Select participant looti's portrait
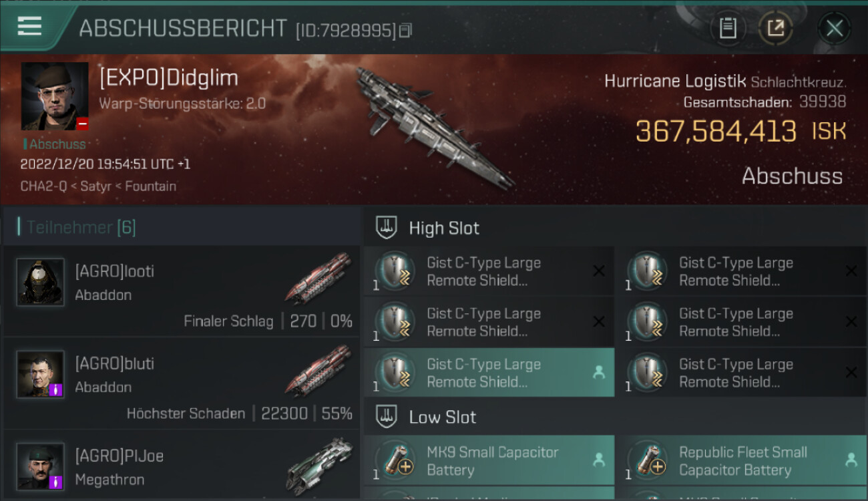 pyautogui.click(x=41, y=282)
